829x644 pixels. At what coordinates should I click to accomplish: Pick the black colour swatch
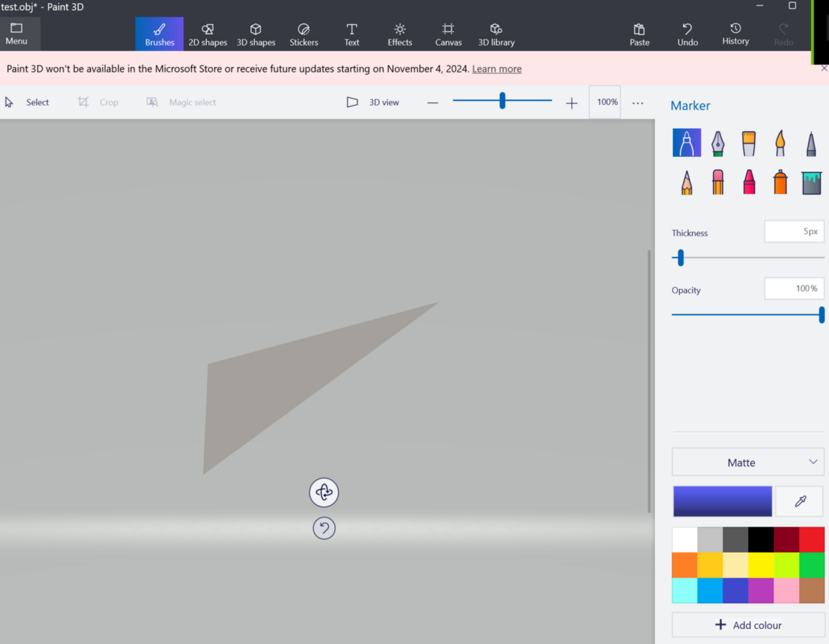[x=761, y=539]
